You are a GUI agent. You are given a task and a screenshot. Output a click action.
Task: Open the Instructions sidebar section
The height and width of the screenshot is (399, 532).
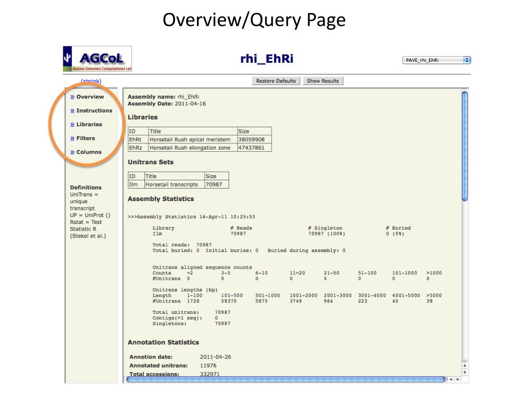(94, 111)
